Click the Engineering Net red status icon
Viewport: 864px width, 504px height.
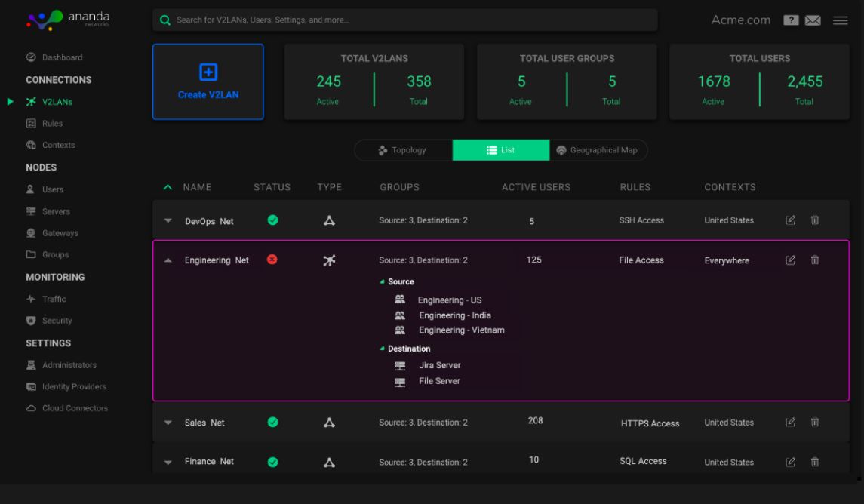click(272, 260)
